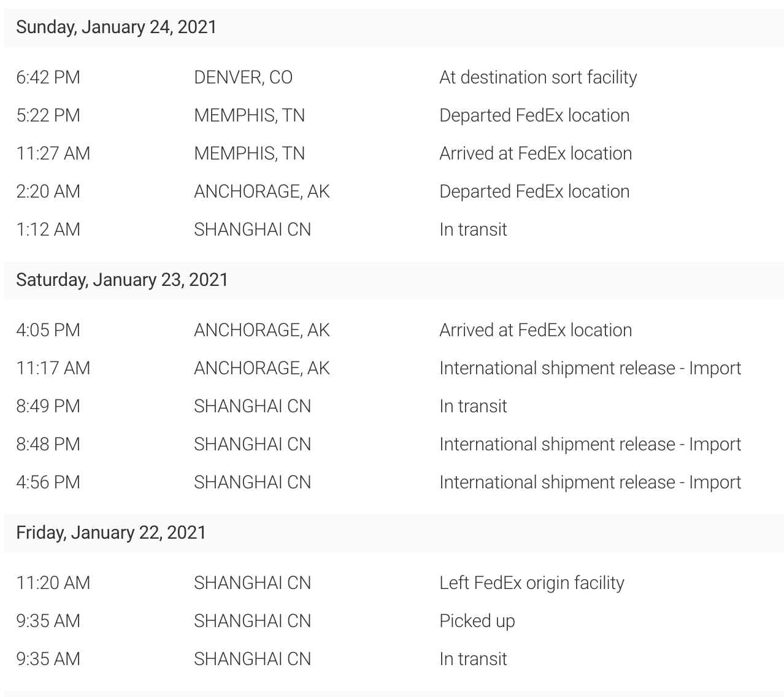Click the 4:05 PM timestamp
The width and height of the screenshot is (784, 697).
pyautogui.click(x=48, y=330)
